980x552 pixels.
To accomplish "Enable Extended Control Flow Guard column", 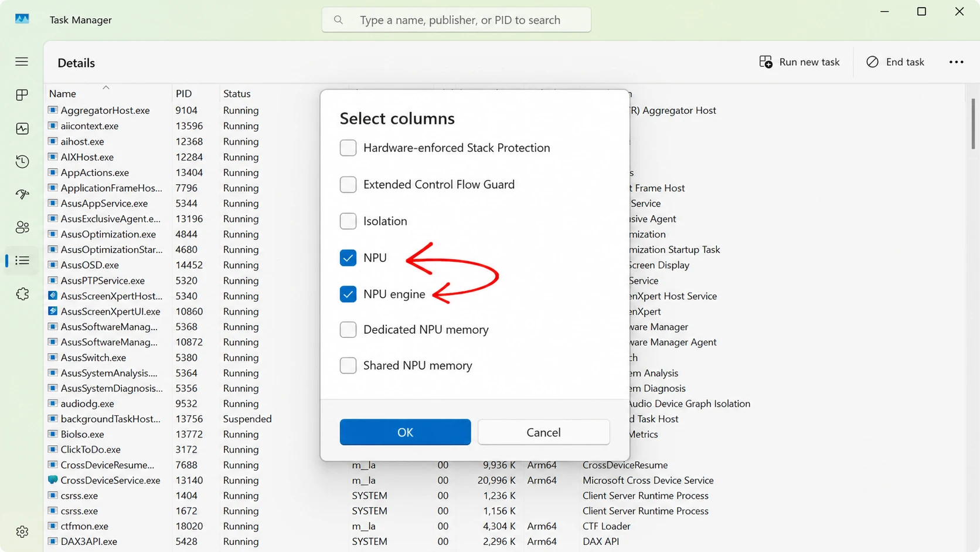I will [x=348, y=184].
